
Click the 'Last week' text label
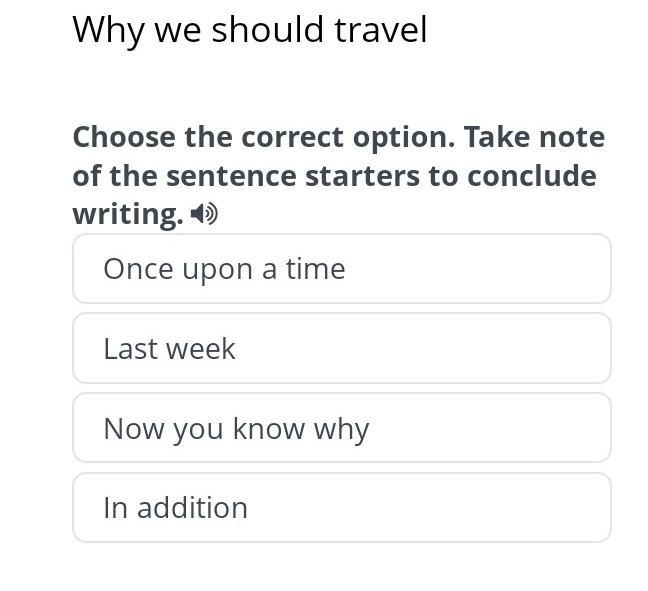[169, 349]
